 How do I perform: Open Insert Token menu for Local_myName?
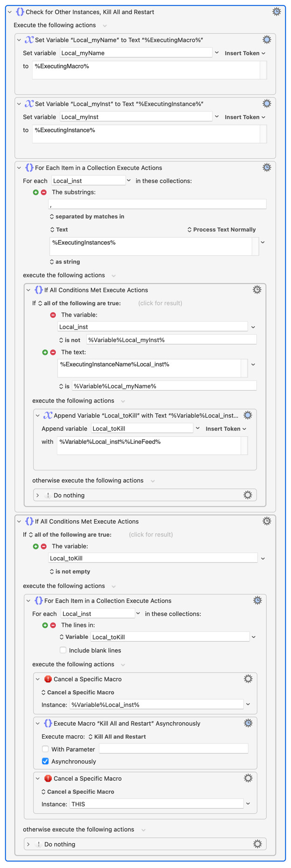[x=245, y=53]
